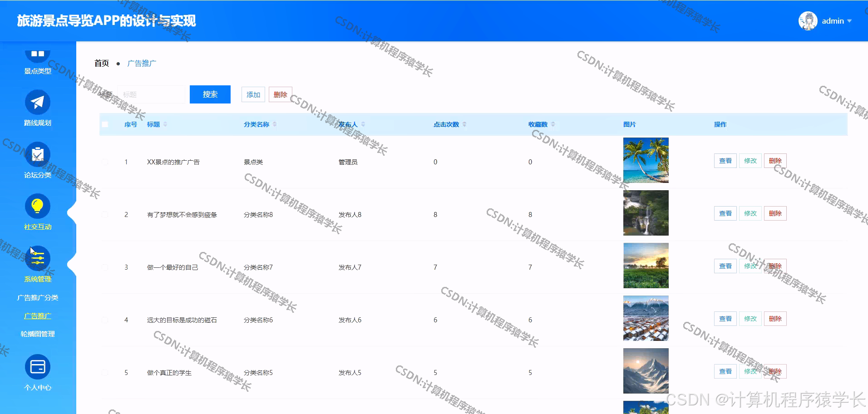The width and height of the screenshot is (868, 414).
Task: Click 修改 for 有了梦想就不会感到疲惫
Action: (x=750, y=213)
